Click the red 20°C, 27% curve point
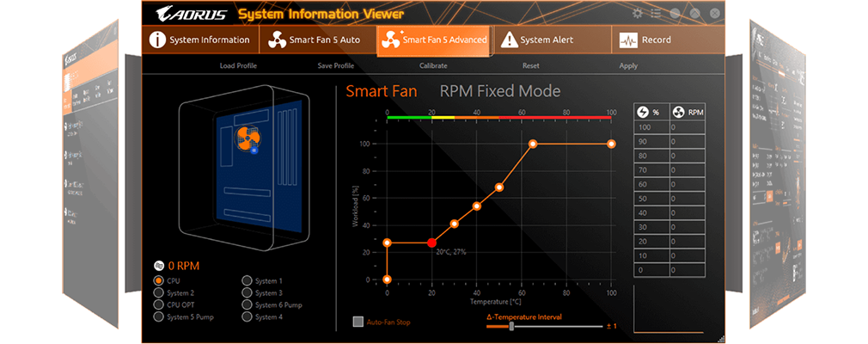The width and height of the screenshot is (868, 344). point(431,243)
